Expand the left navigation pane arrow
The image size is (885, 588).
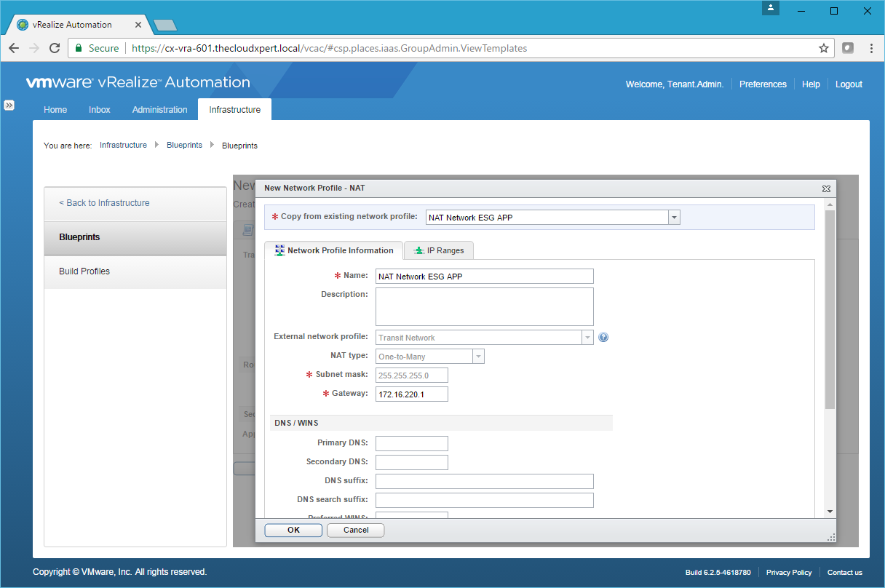9,105
